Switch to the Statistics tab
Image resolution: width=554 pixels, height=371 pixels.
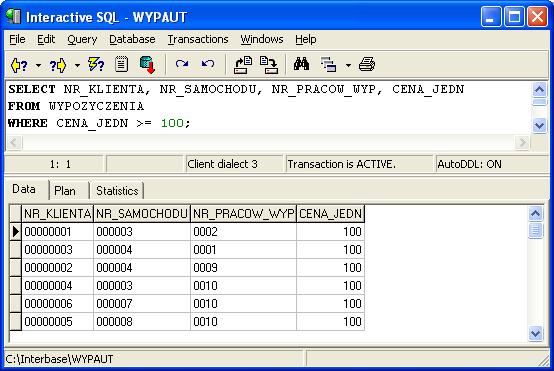point(117,191)
